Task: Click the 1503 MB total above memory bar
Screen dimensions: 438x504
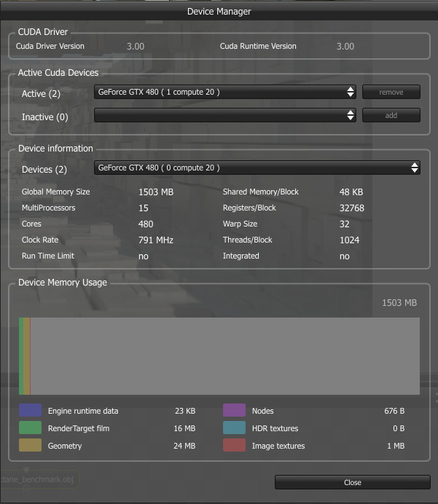Action: [x=399, y=303]
